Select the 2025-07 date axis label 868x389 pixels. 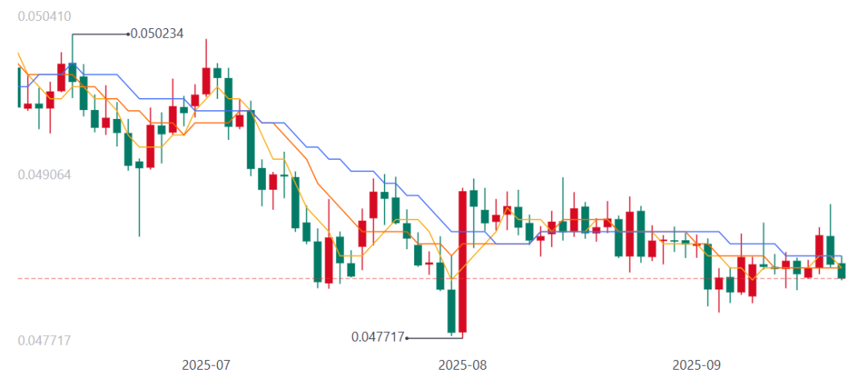point(206,365)
